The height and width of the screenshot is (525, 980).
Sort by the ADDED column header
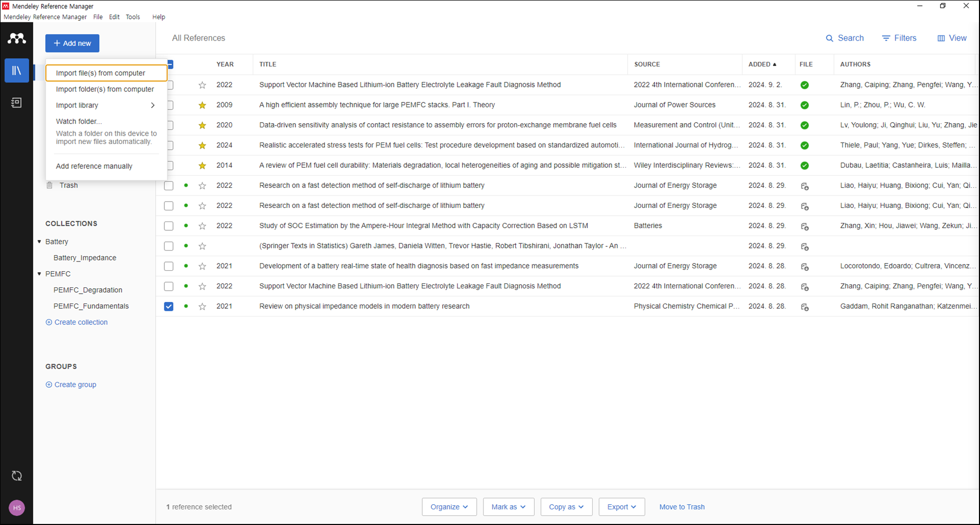coord(762,64)
